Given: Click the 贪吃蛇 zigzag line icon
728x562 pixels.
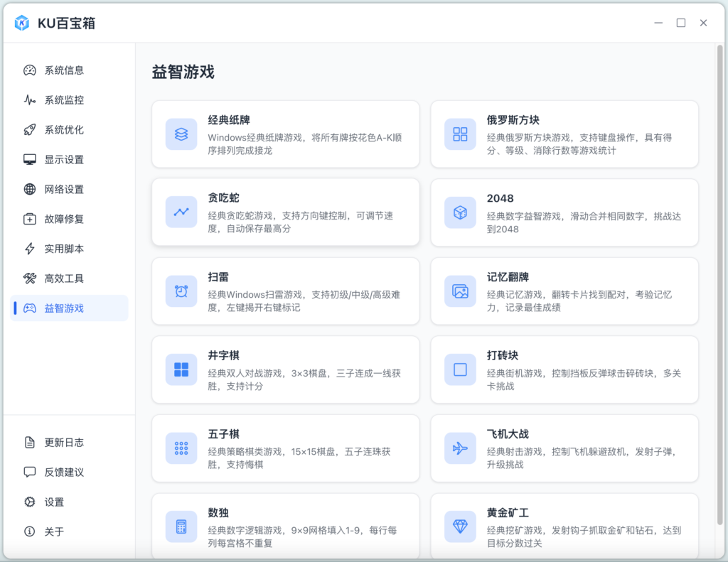Looking at the screenshot, I should [x=181, y=212].
